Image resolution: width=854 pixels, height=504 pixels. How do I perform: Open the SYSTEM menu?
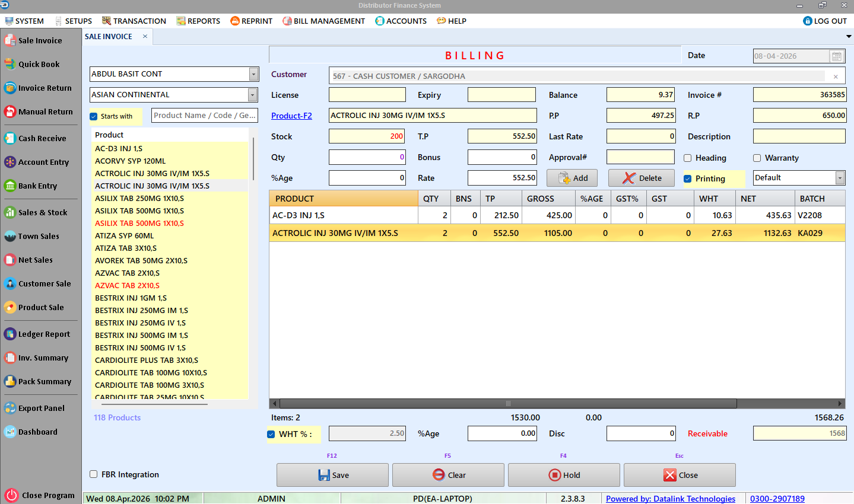(24, 21)
